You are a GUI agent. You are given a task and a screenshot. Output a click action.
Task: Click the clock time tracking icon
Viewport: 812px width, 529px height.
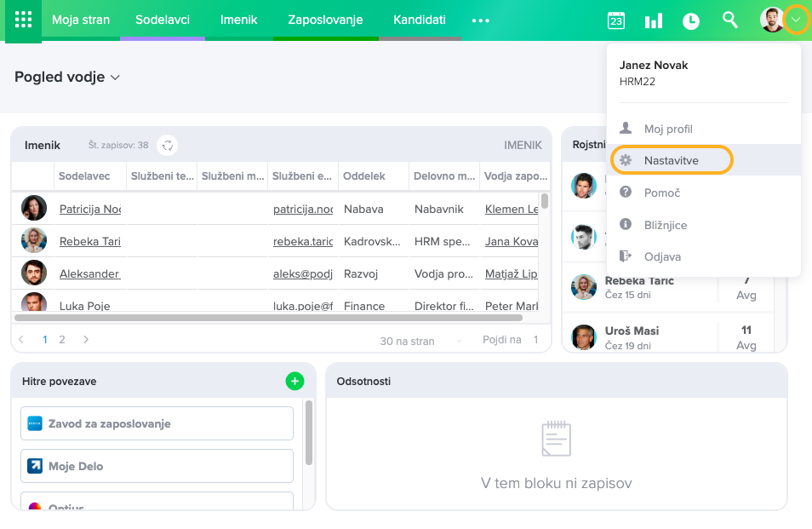691,20
